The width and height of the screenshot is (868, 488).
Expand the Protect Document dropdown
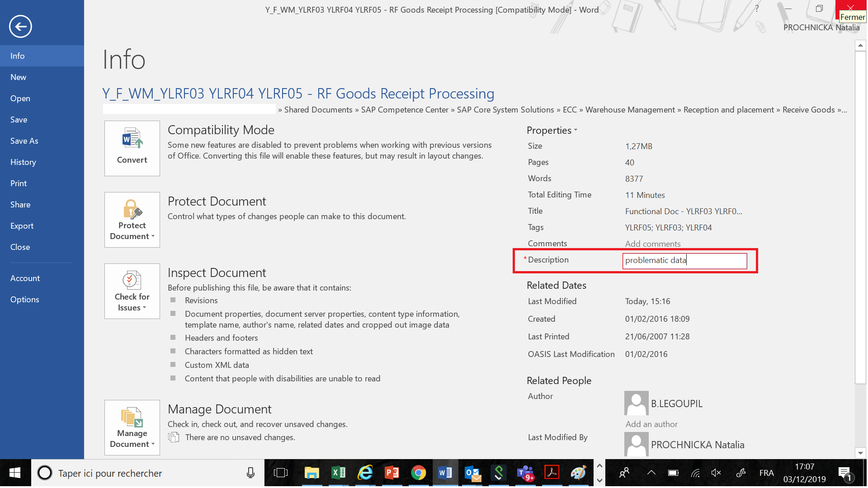(153, 236)
